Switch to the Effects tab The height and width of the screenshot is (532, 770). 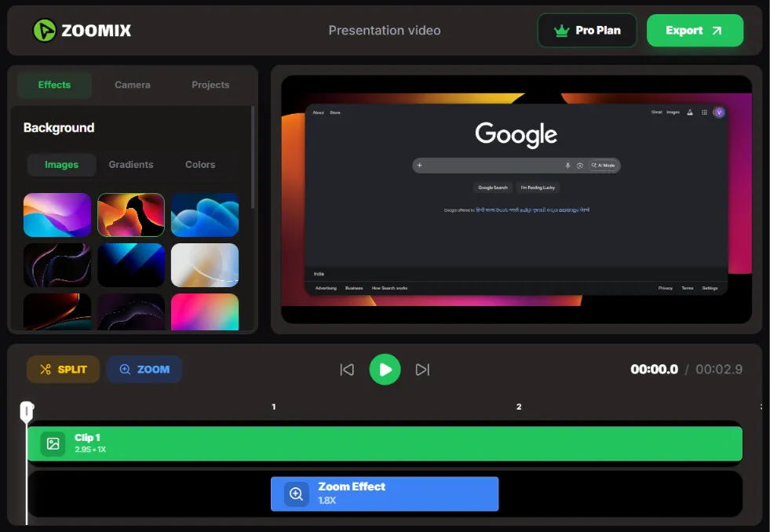[x=54, y=85]
